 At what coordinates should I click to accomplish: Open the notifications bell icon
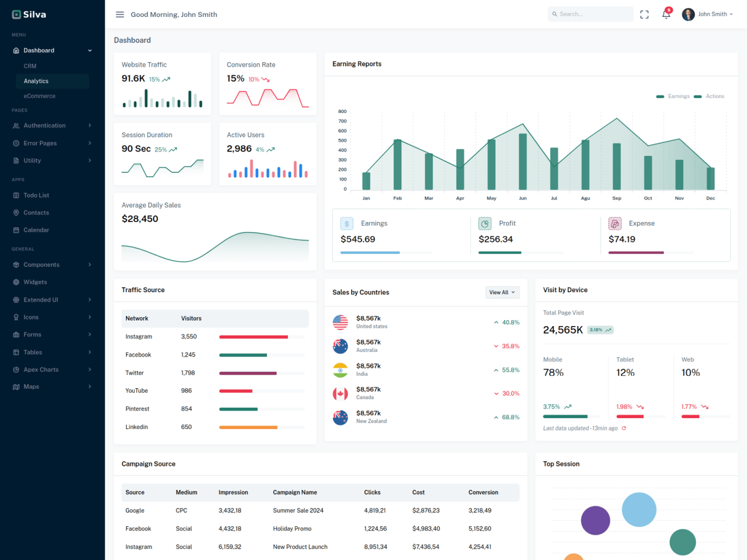coord(666,14)
